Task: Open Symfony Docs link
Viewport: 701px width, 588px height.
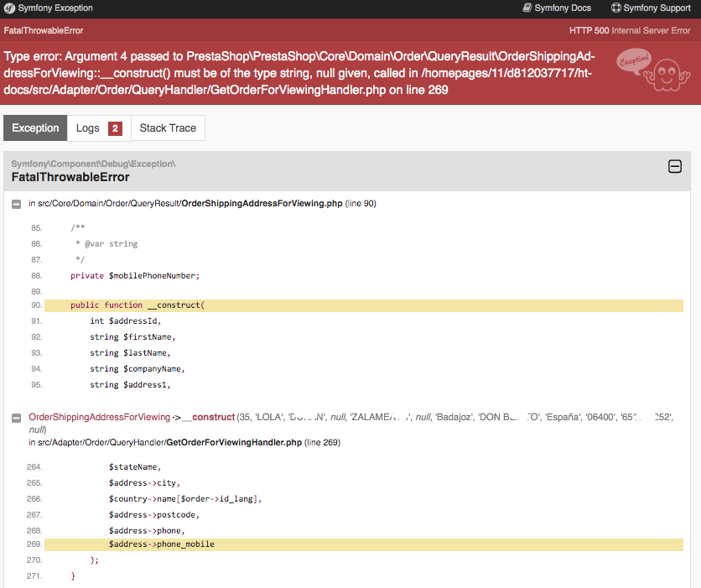Action: point(557,8)
